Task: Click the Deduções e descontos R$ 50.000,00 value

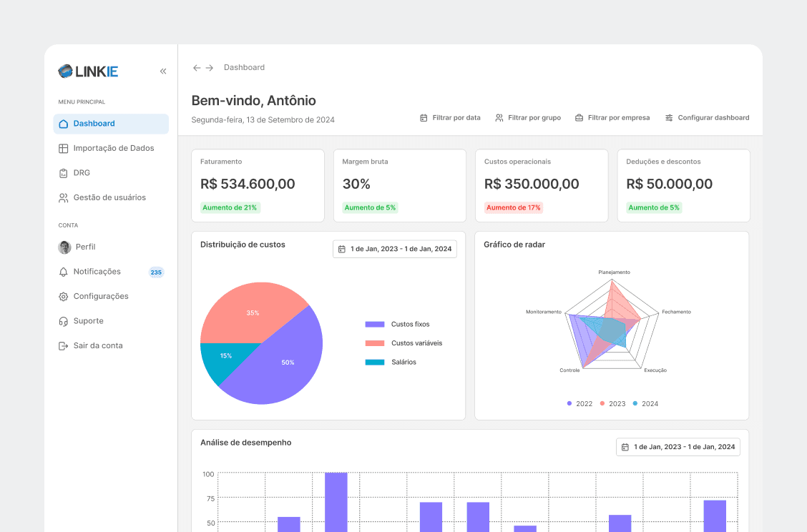Action: (x=669, y=184)
